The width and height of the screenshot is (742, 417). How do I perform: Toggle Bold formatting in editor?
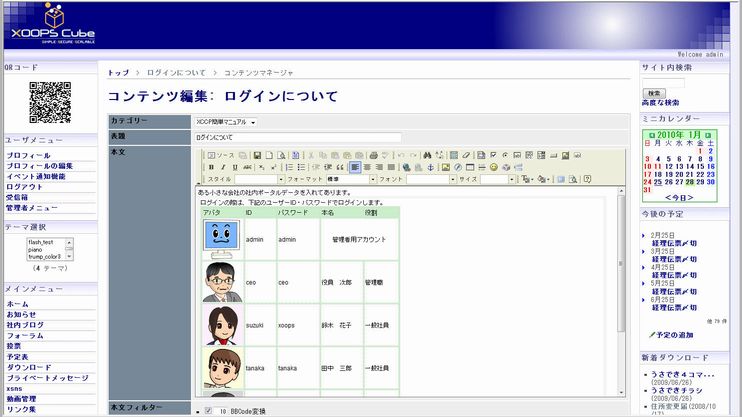tap(211, 167)
